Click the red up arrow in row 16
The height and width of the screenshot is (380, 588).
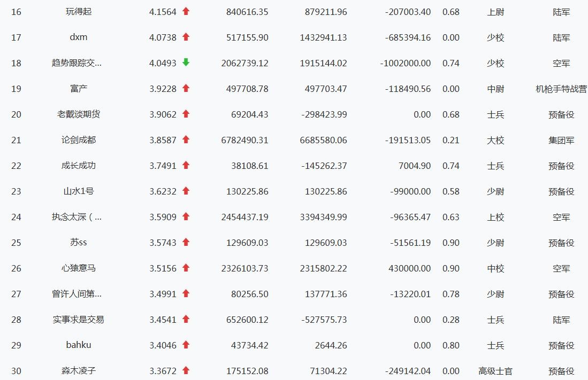(186, 11)
